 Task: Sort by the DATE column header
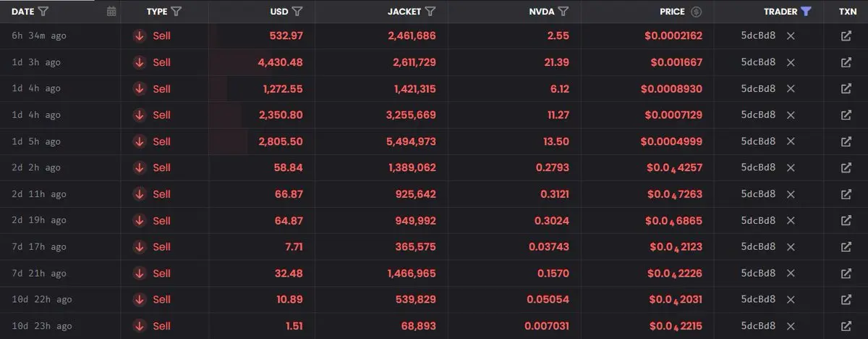(x=22, y=12)
